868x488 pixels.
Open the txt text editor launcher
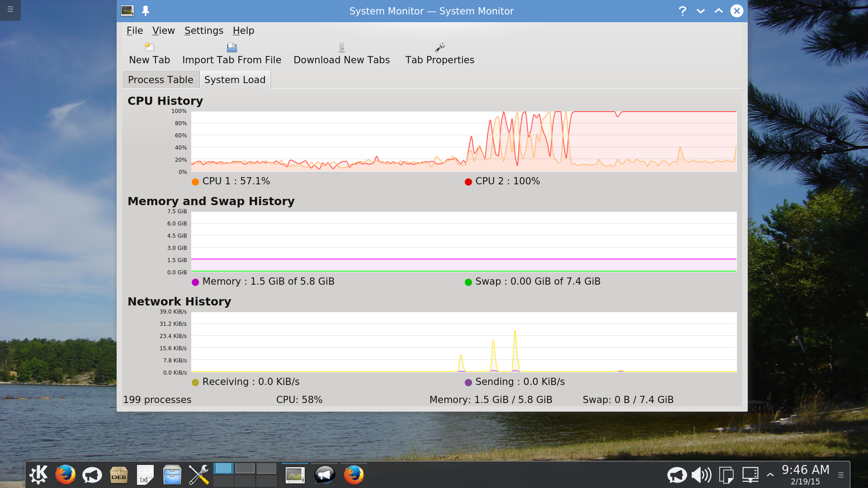click(145, 474)
